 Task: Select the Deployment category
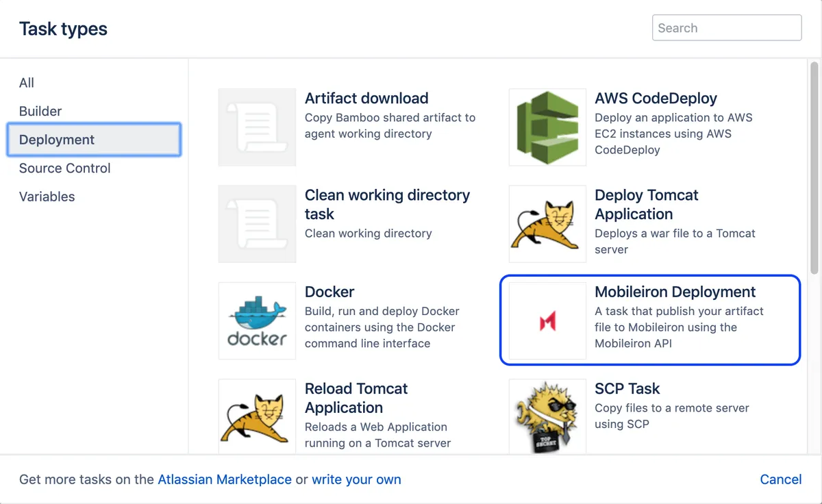(x=94, y=140)
